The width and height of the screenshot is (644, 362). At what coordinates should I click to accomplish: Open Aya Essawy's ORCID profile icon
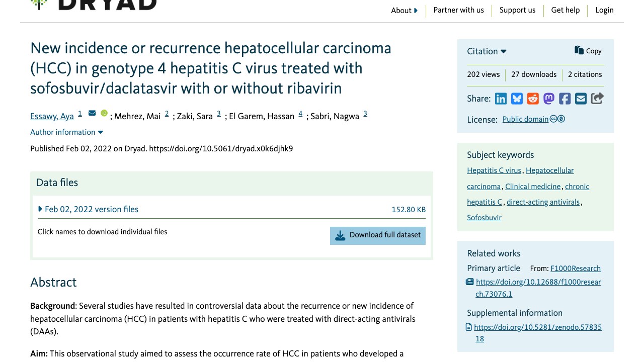pyautogui.click(x=104, y=114)
